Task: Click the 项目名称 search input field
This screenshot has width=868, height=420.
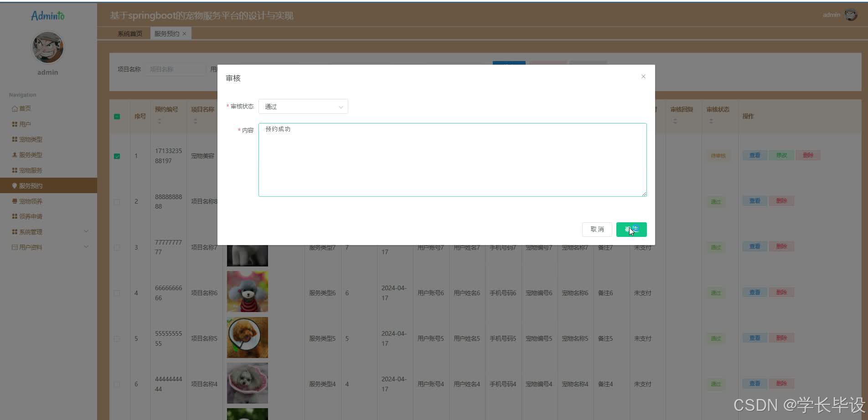Action: 176,69
